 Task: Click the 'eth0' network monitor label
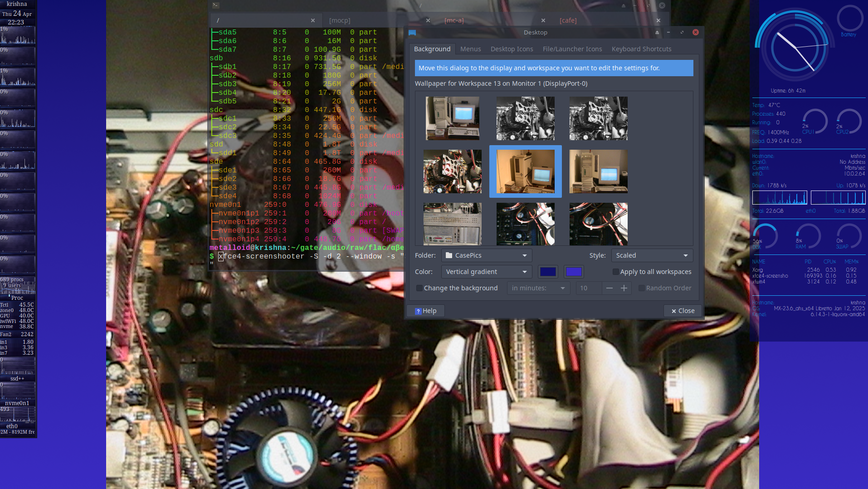12,426
